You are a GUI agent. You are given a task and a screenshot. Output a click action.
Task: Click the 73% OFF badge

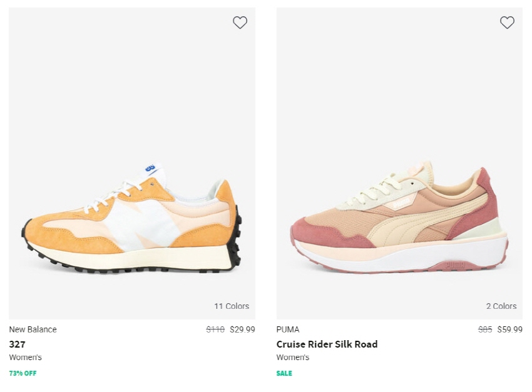click(x=23, y=373)
